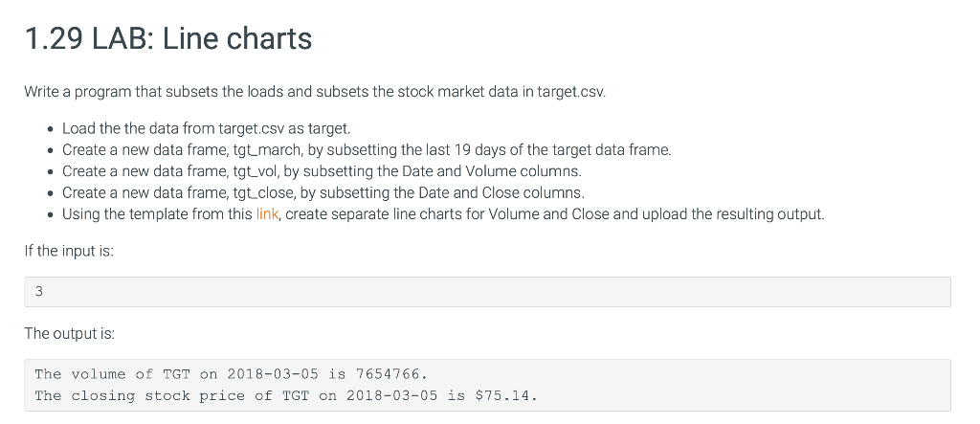Open the orange "link" template hyperlink
The image size is (980, 424).
click(267, 213)
